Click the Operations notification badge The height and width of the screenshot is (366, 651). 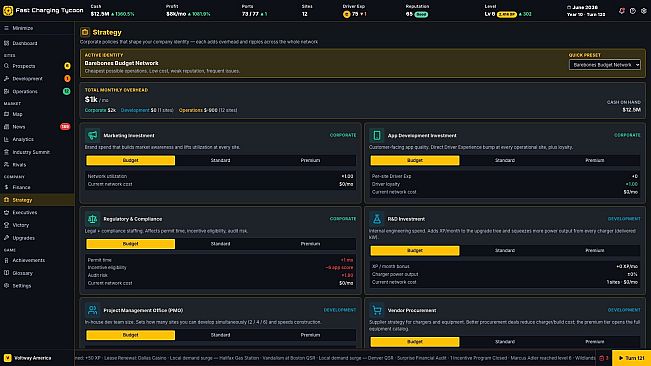click(x=66, y=91)
